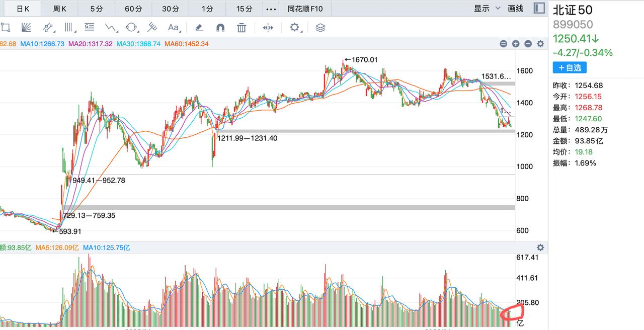Image resolution: width=644 pixels, height=330 pixels.
Task: Click the +自选 button
Action: (x=570, y=67)
